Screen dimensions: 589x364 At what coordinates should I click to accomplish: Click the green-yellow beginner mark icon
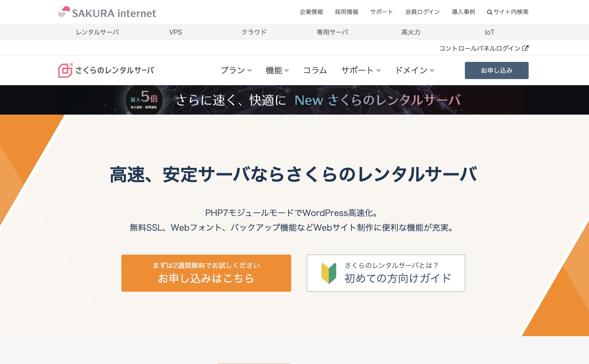[x=329, y=273]
